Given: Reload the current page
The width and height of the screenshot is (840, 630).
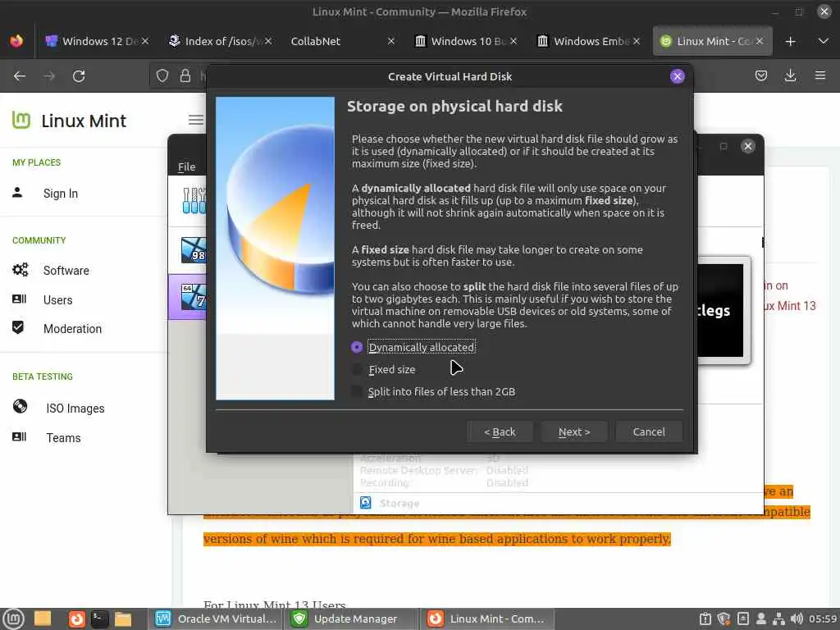Looking at the screenshot, I should pyautogui.click(x=79, y=76).
